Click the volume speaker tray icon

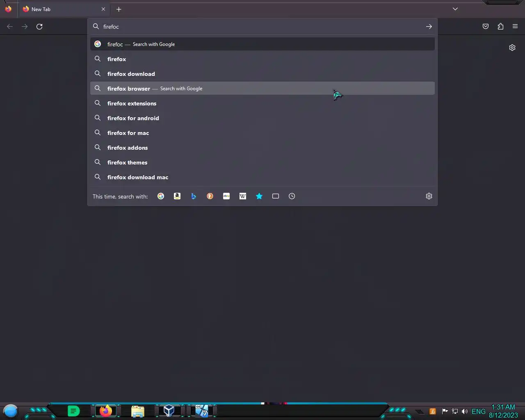[464, 411]
